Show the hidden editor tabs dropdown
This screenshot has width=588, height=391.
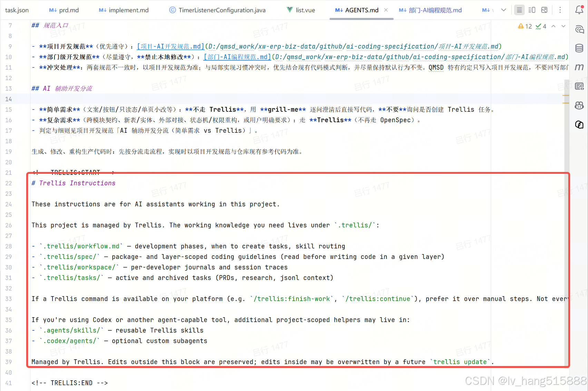point(504,10)
